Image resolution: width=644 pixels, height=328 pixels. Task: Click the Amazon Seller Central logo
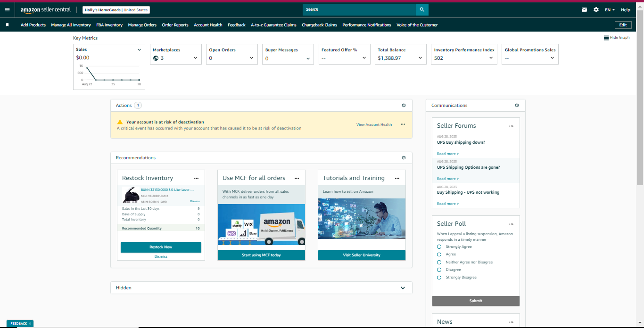coord(46,9)
